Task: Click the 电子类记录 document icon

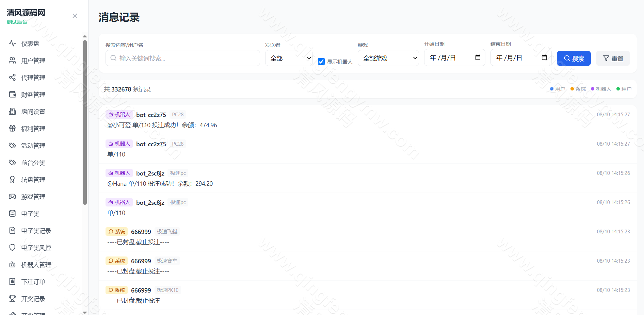Action: coord(12,231)
